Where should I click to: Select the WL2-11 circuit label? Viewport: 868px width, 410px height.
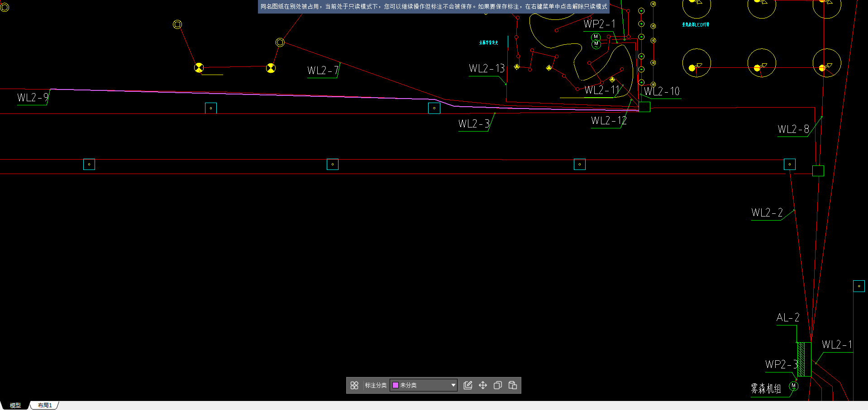pyautogui.click(x=601, y=90)
